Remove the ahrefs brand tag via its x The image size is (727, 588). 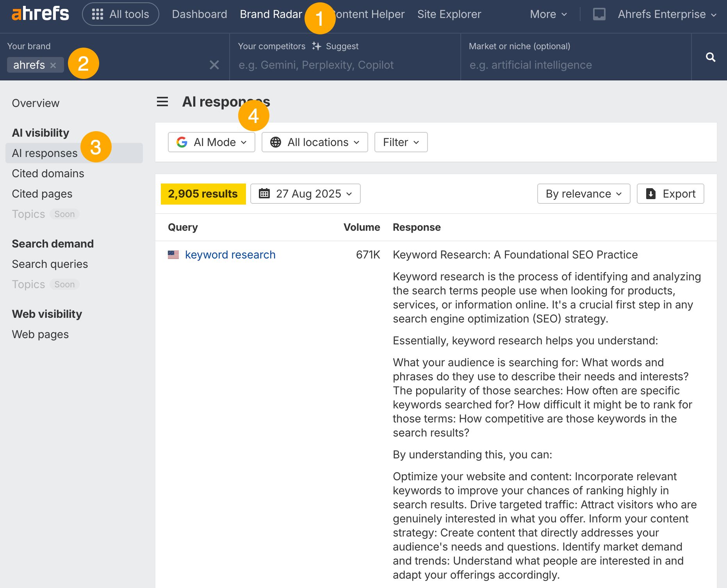pos(54,65)
